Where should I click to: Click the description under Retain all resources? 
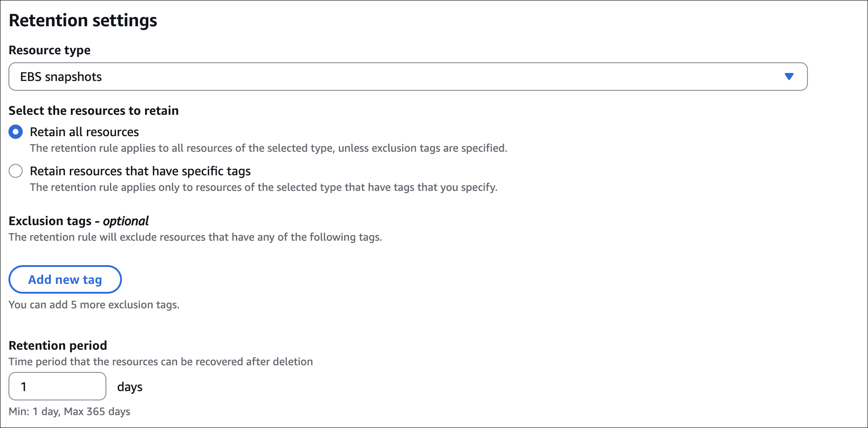point(268,148)
